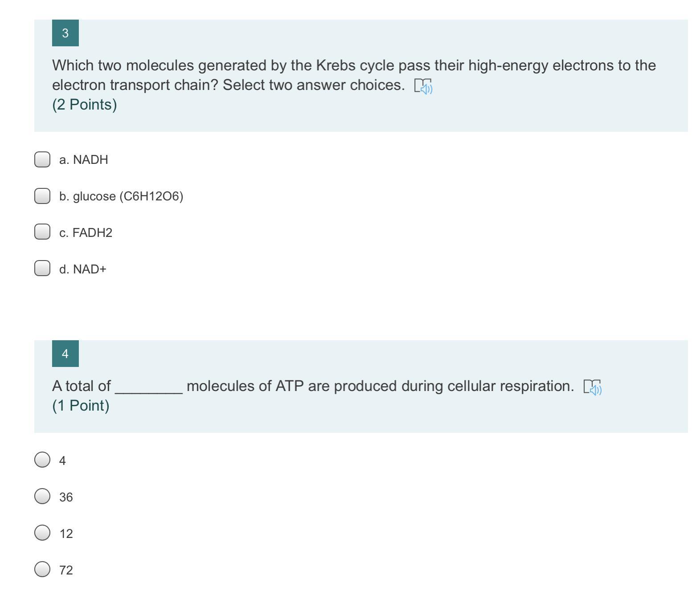The image size is (700, 611).
Task: Play read-aloud audio for question 4
Action: point(593,387)
